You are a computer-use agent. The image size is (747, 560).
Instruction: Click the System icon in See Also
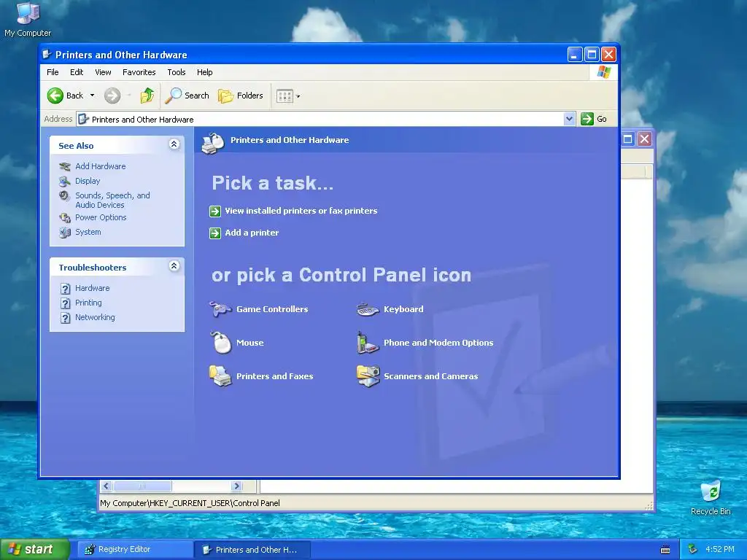(x=65, y=233)
